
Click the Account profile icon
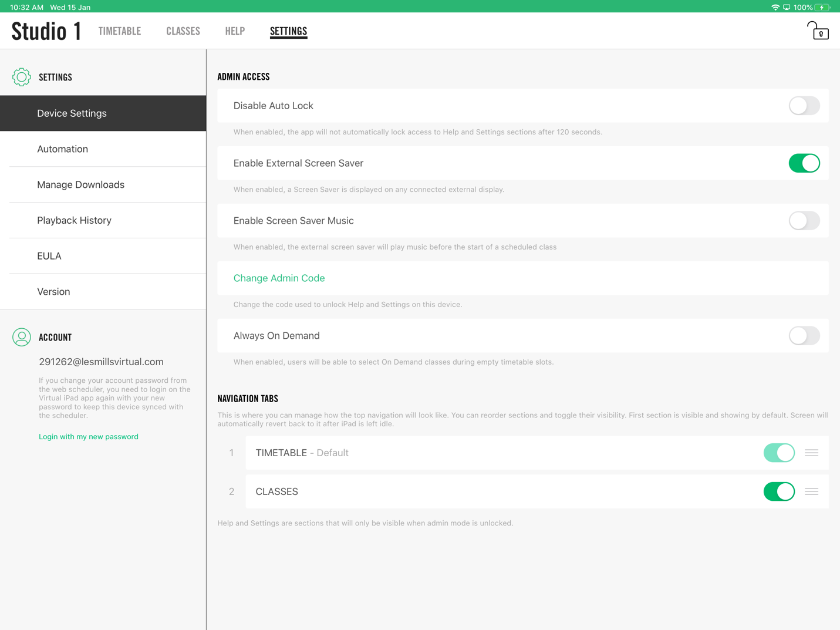click(x=22, y=337)
